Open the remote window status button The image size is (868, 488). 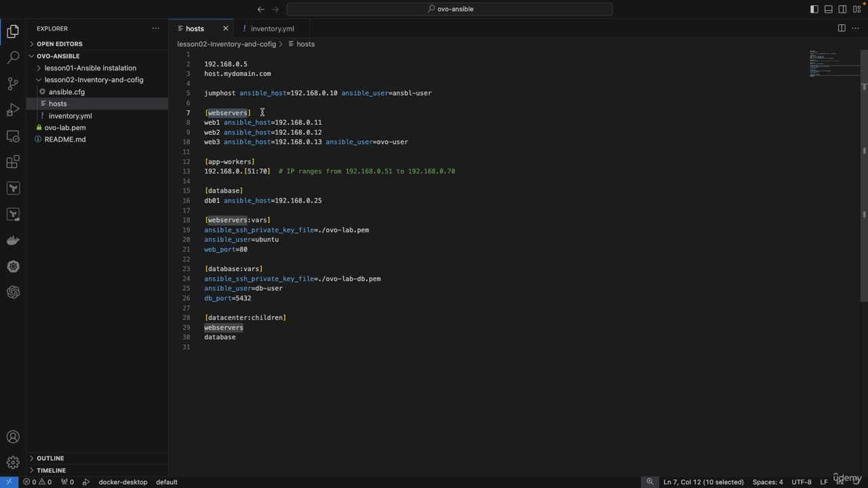tap(9, 482)
